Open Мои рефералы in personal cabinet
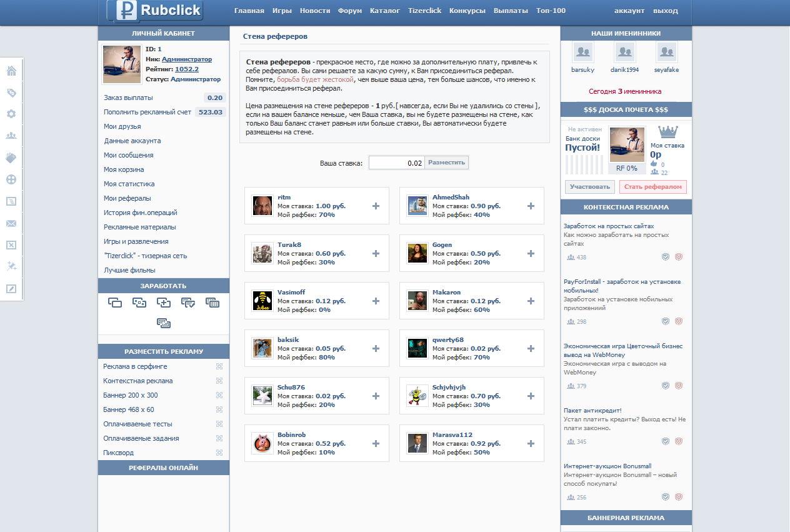 pyautogui.click(x=127, y=198)
